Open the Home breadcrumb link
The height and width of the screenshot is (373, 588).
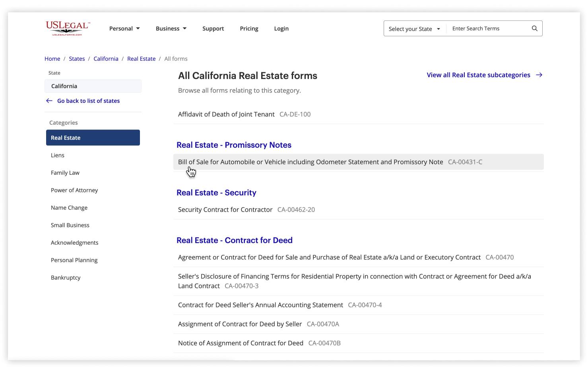point(52,58)
